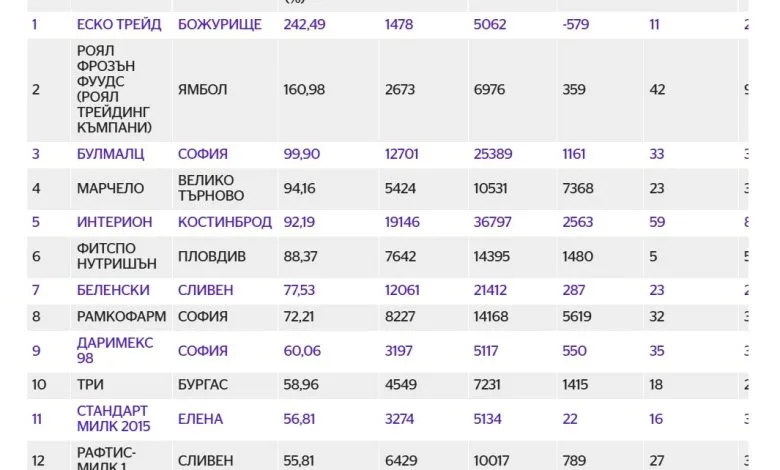Viewport: 780px width, 470px height.
Task: Click the РАМКОФАРМ company cell
Action: point(121,316)
